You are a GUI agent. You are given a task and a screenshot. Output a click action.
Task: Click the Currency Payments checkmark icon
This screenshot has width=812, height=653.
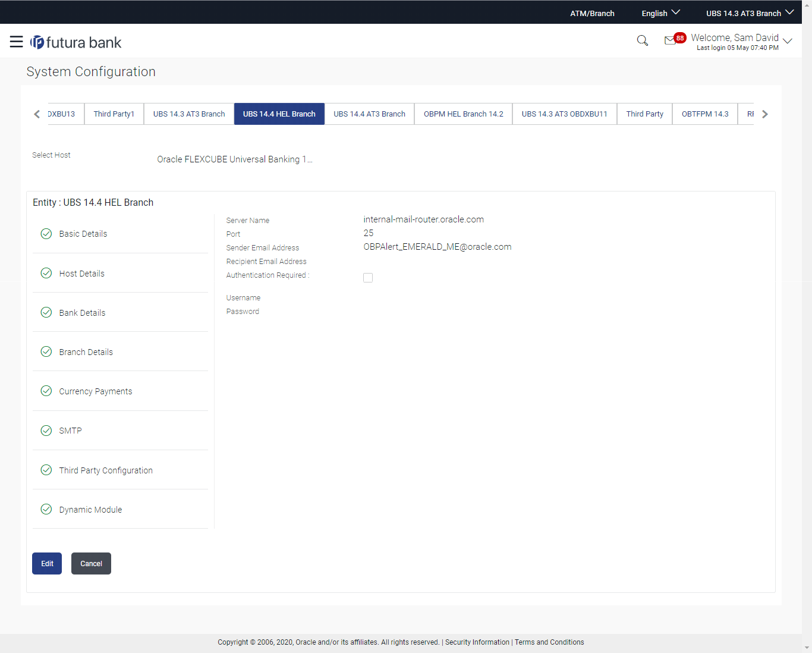point(46,391)
